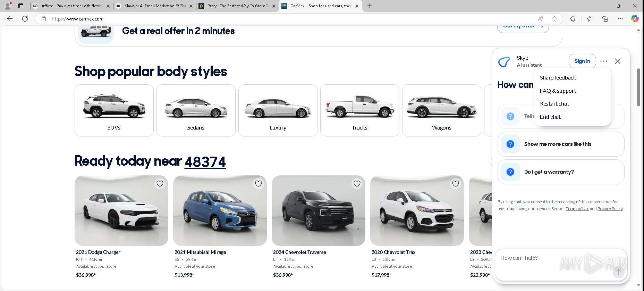Screen dimensions: 644x291
Task: Go back to the previous page
Action: point(10,19)
